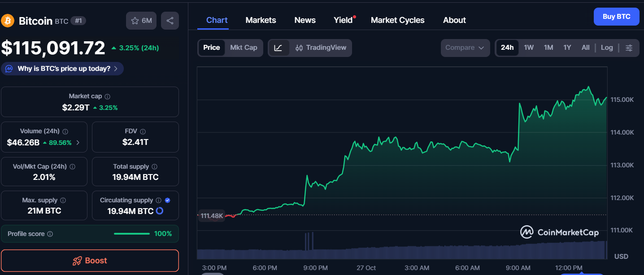Click the CoinMarketCap logo on chart
Viewport: 644px width, 275px height.
click(x=559, y=232)
